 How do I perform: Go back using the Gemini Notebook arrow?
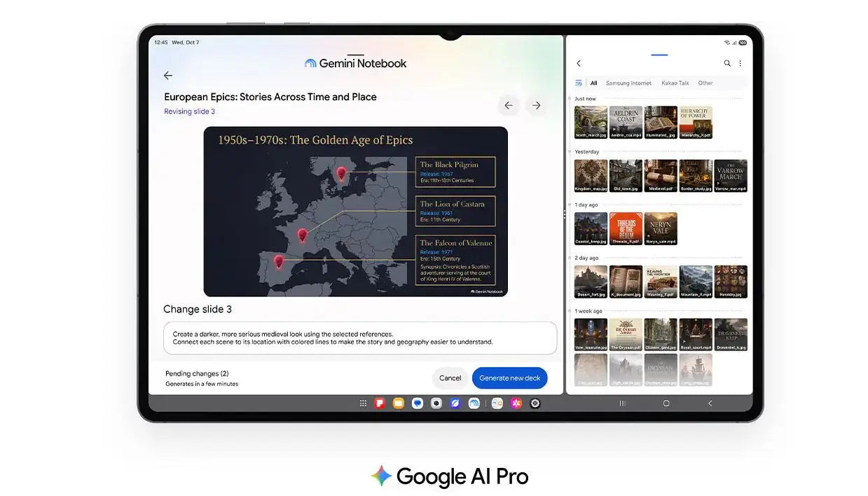[x=167, y=76]
